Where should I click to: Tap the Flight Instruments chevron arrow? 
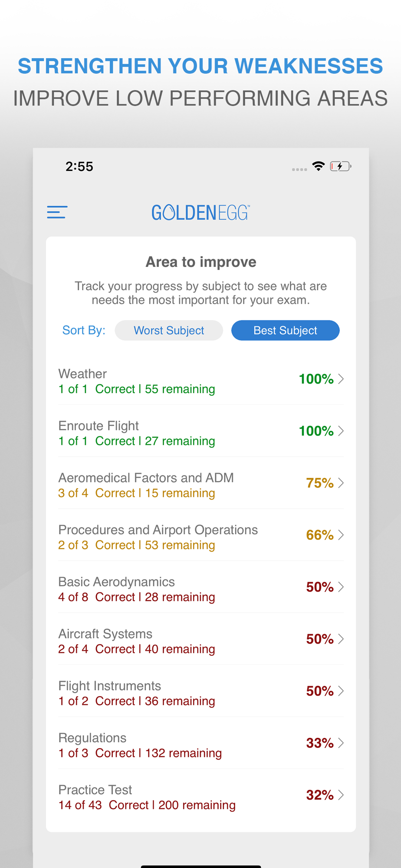coord(341,691)
